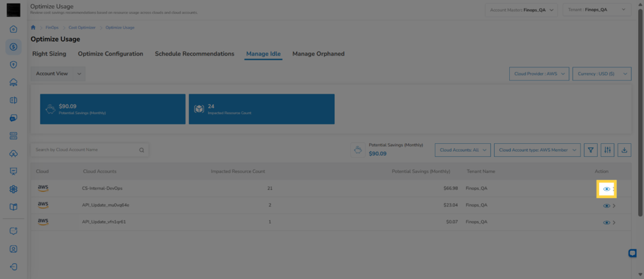Click the Optimize Usage breadcrumb link
The height and width of the screenshot is (279, 644).
(x=120, y=28)
